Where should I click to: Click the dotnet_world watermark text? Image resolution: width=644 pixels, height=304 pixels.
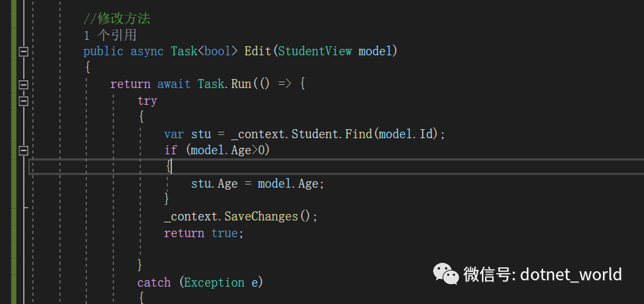571,275
